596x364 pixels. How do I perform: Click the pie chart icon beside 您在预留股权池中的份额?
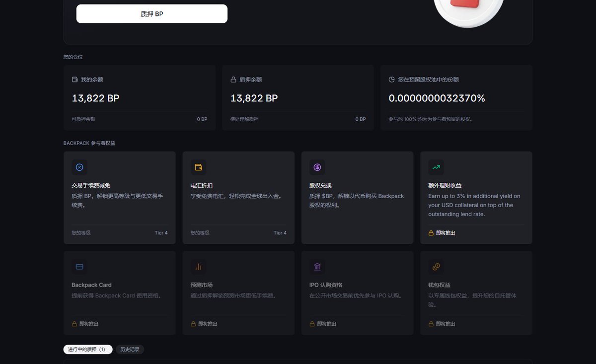click(x=392, y=79)
